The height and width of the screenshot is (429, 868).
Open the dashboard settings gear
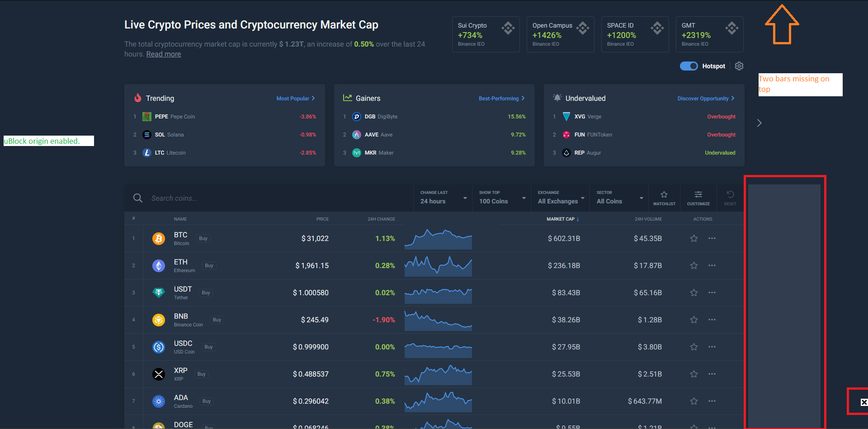click(x=739, y=66)
